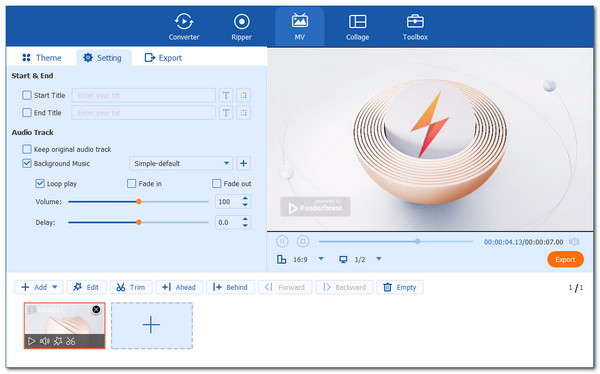
Task: Click the Behind button
Action: (x=230, y=287)
